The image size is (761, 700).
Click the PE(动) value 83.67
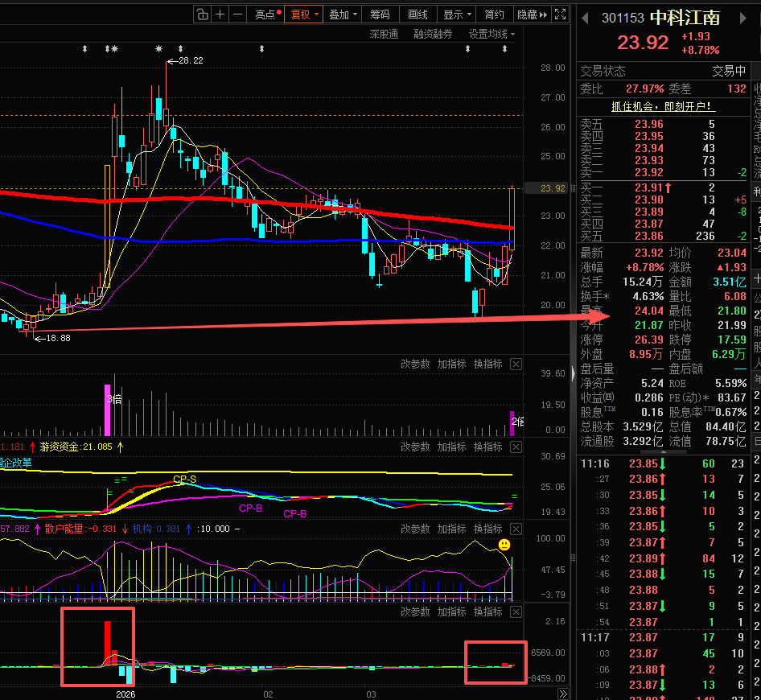732,397
